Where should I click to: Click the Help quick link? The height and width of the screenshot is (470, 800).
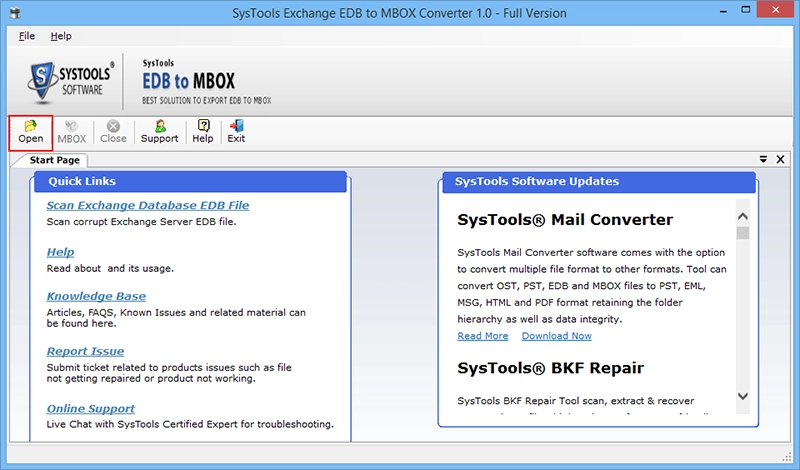60,252
